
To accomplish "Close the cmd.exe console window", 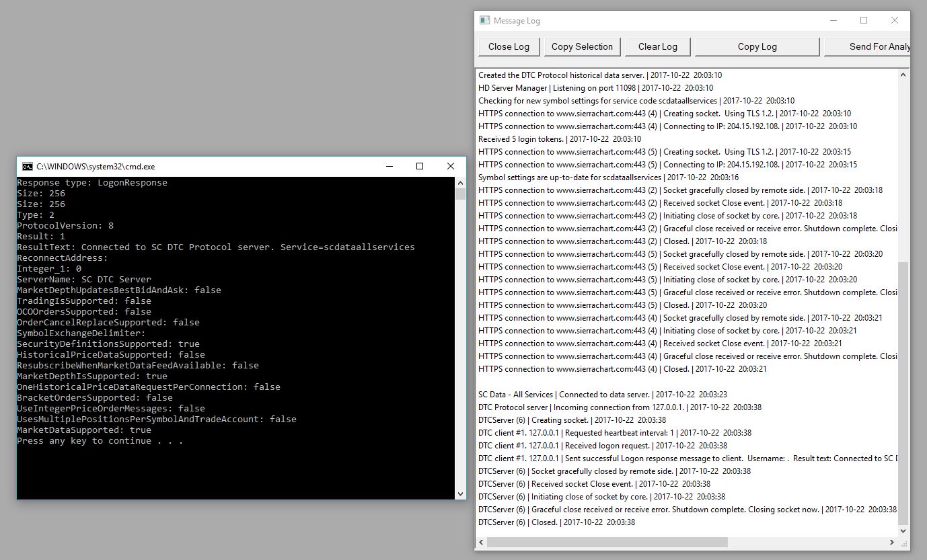I will (450, 166).
